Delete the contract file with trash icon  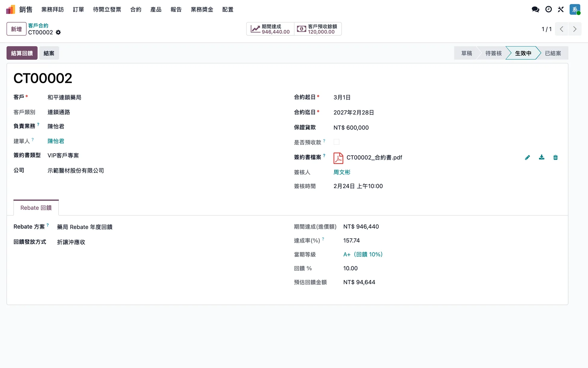point(555,157)
